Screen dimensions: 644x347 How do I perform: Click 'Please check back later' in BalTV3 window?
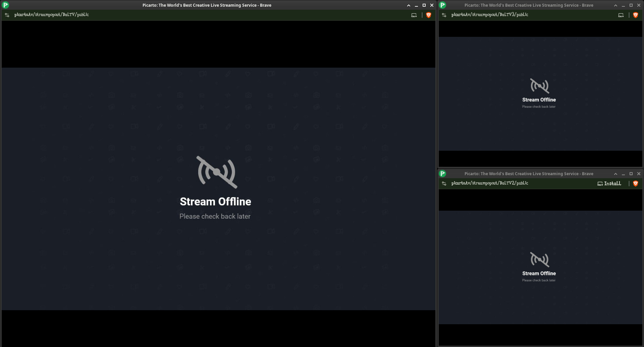539,107
